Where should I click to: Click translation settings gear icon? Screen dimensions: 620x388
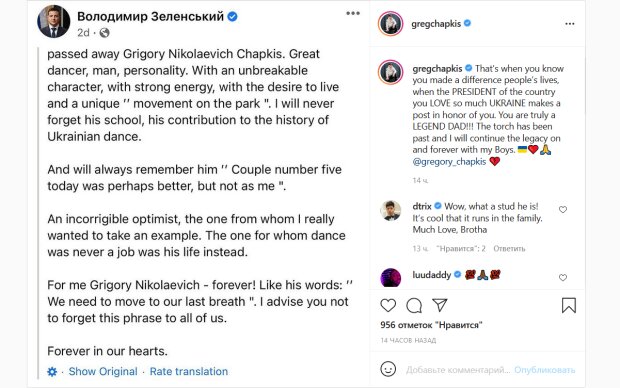(52, 372)
